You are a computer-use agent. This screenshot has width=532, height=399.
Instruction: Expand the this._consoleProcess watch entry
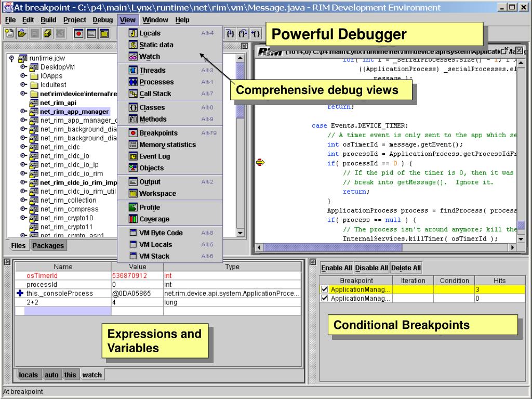pos(20,293)
